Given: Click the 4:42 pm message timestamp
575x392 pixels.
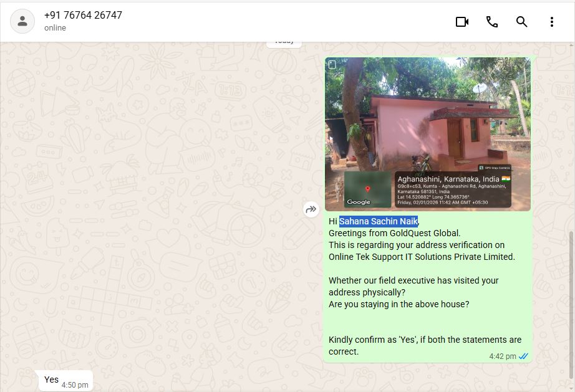Looking at the screenshot, I should click(503, 356).
